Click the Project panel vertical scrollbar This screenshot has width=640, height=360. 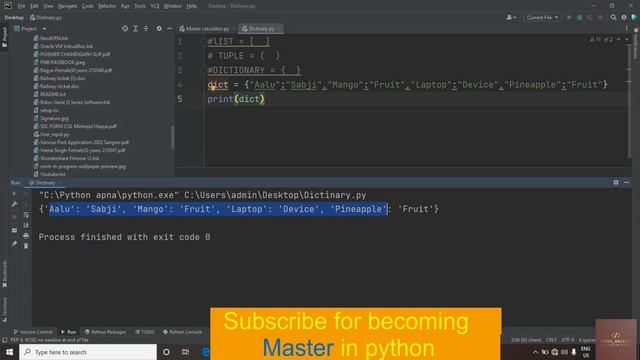click(x=173, y=138)
